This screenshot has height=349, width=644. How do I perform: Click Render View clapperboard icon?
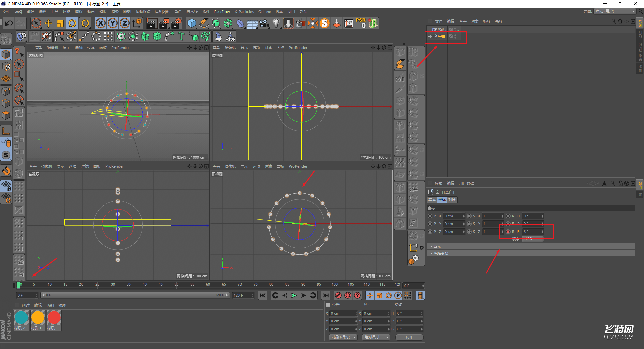[152, 23]
